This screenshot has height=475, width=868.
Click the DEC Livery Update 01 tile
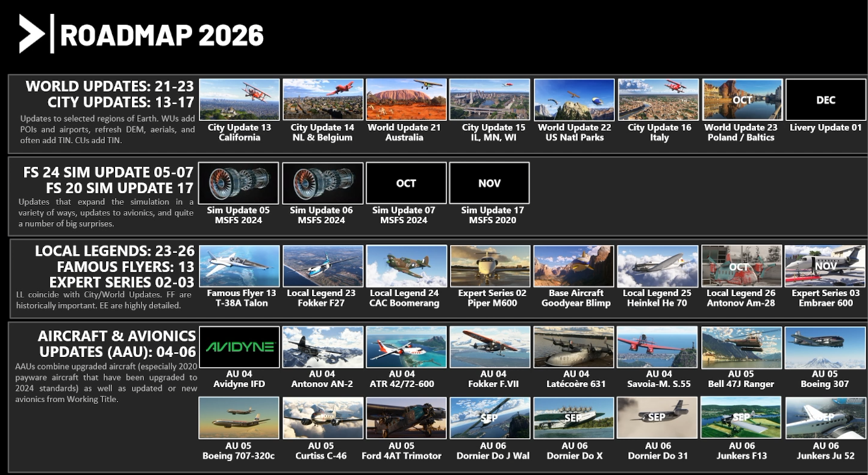(x=825, y=99)
